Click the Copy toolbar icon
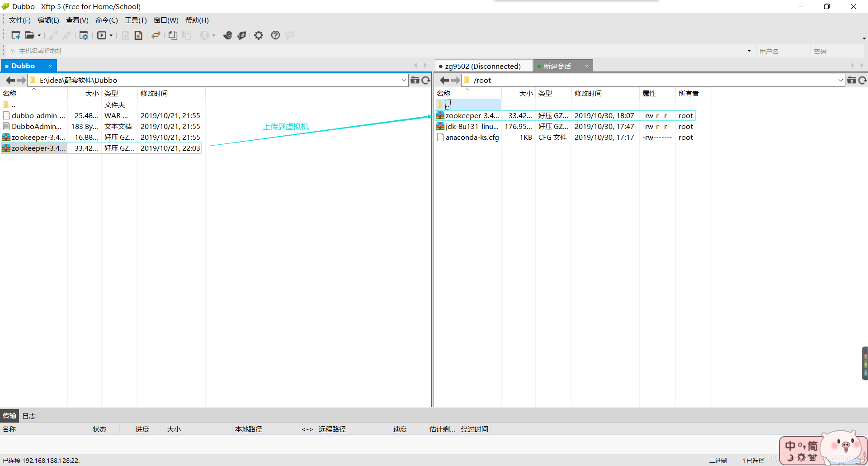The image size is (868, 466). click(x=173, y=35)
